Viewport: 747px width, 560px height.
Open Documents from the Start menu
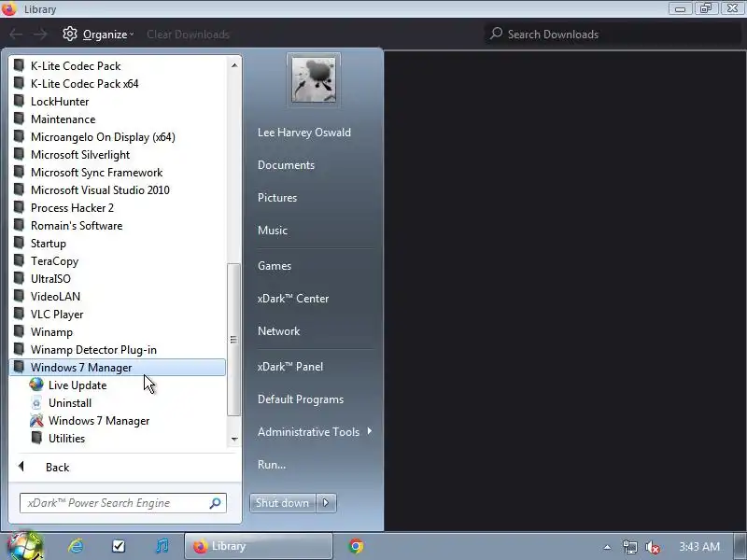coord(286,165)
